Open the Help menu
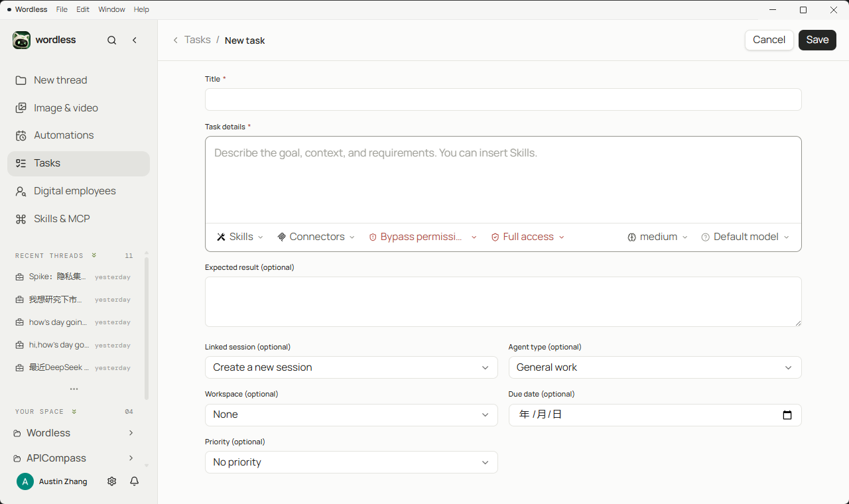This screenshot has height=504, width=849. (x=141, y=10)
